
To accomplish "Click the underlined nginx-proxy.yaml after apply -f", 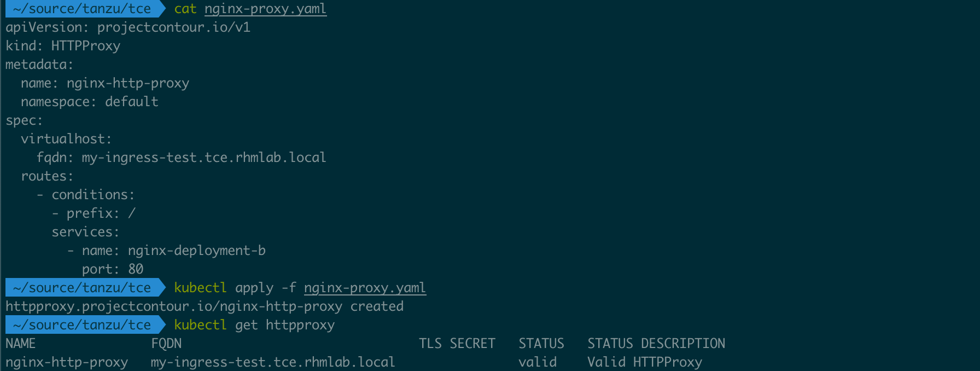I will coord(365,288).
